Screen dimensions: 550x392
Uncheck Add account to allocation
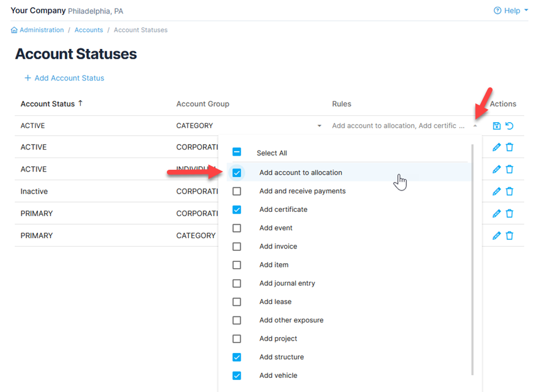[237, 173]
